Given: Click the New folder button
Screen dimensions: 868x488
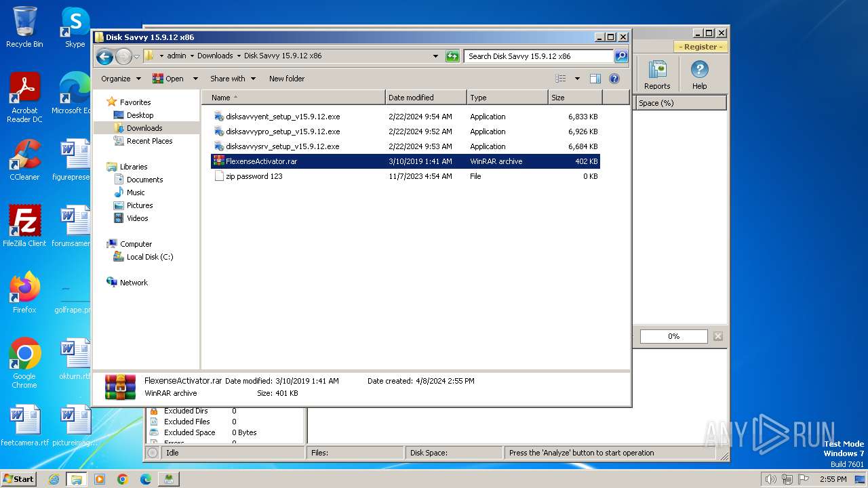Looking at the screenshot, I should pos(287,79).
